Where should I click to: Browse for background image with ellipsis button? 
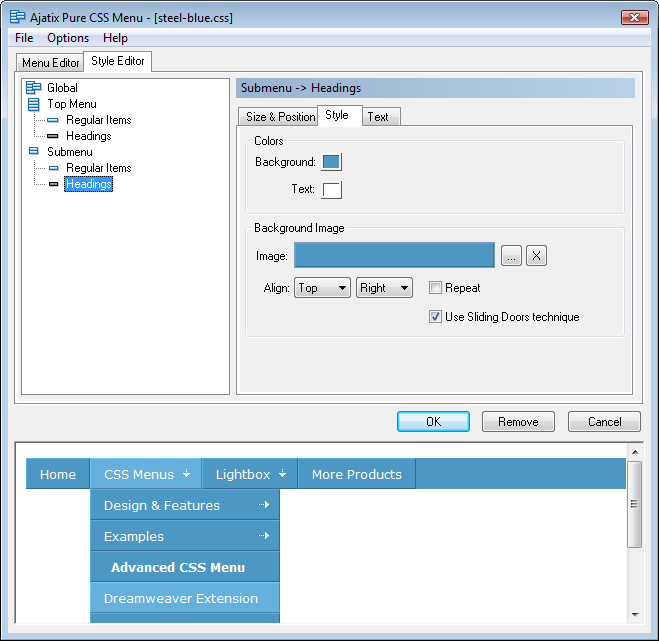click(x=511, y=256)
